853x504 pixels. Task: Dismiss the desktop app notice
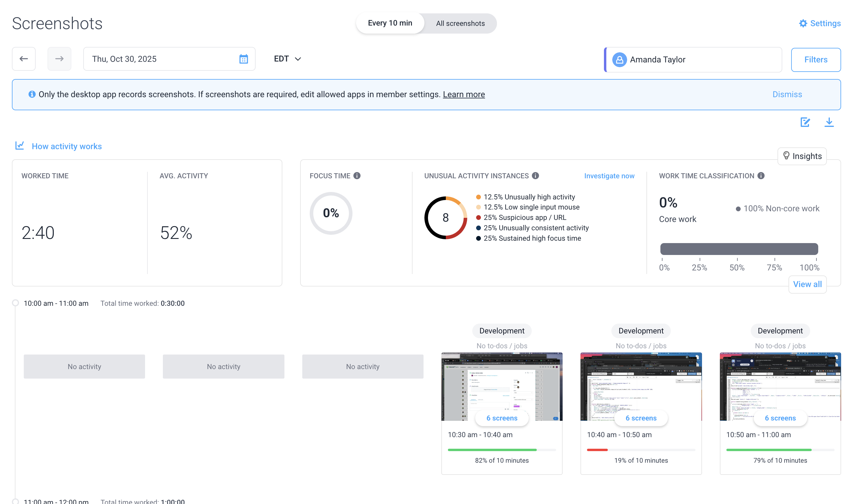point(787,94)
